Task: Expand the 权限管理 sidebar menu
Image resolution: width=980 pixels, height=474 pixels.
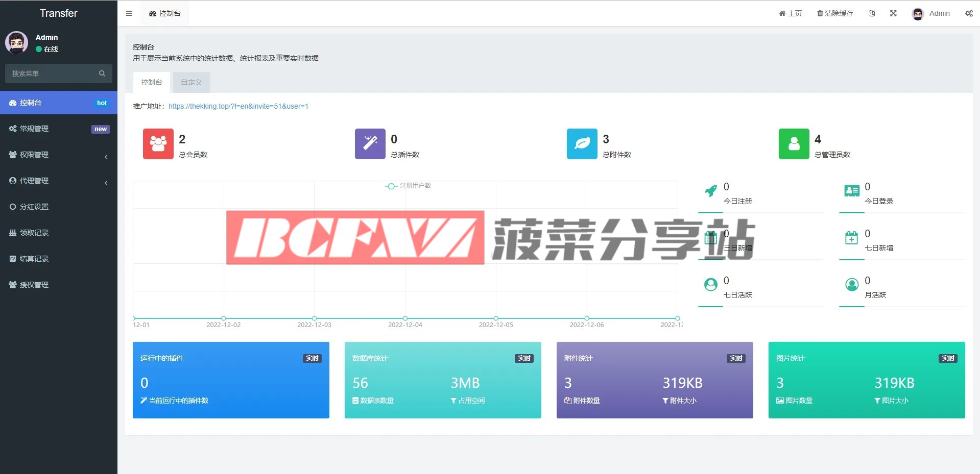Action: point(58,155)
